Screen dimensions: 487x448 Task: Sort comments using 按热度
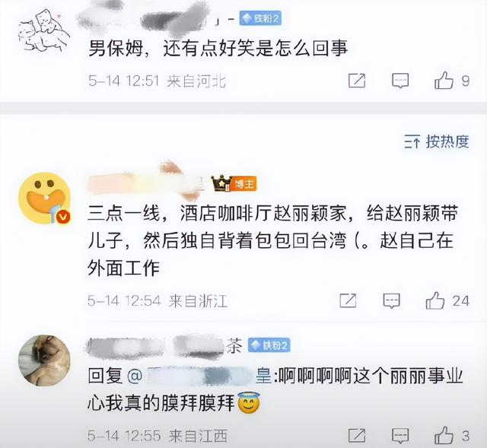436,142
